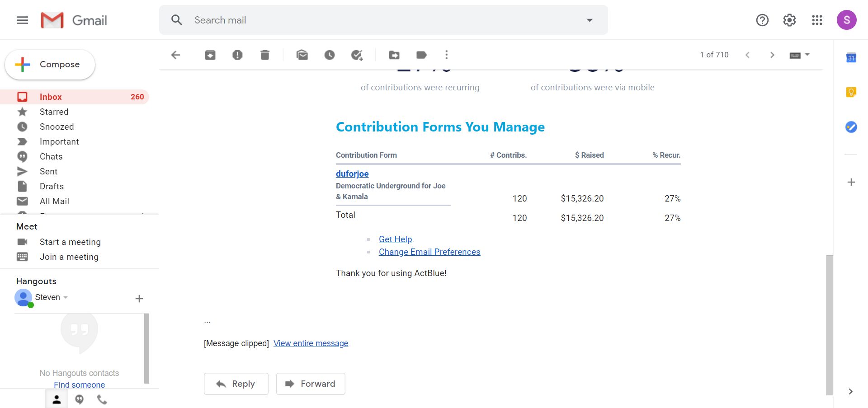Viewport: 868px width, 408px height.
Task: Mark the message as unread
Action: pyautogui.click(x=302, y=55)
